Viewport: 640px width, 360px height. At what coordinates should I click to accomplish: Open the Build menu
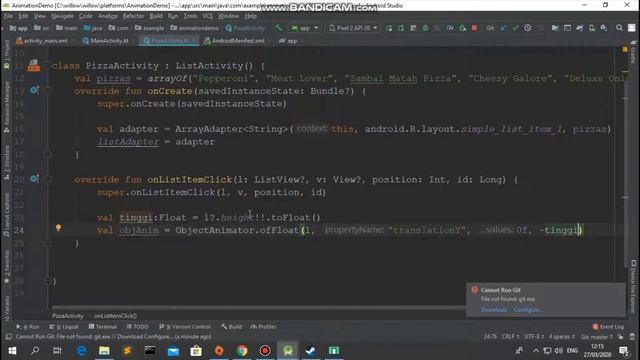pos(156,16)
